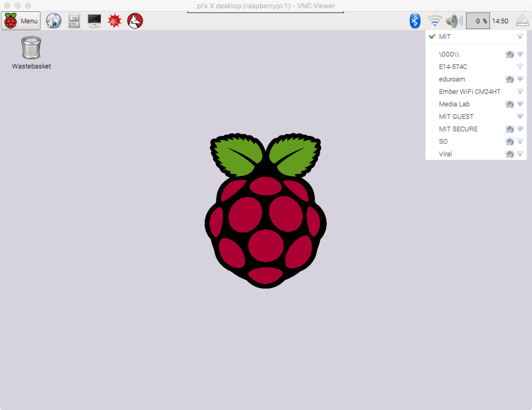This screenshot has width=532, height=410.
Task: Select the connected MIT network
Action: (476, 37)
